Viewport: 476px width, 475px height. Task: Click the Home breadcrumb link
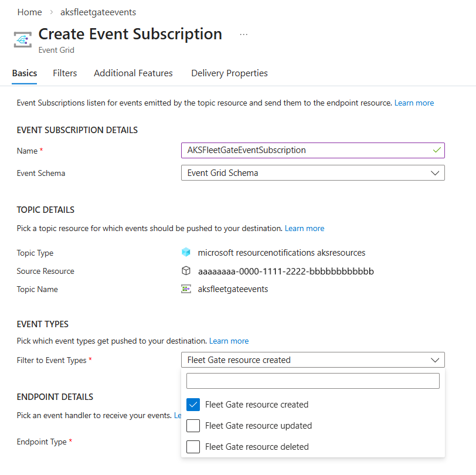(29, 12)
